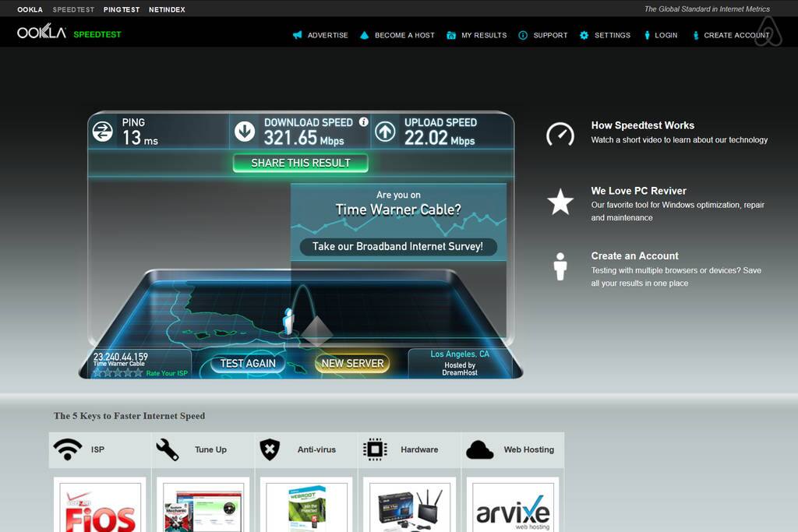The height and width of the screenshot is (532, 798).
Task: Click the 321.65 Mbps download value
Action: tap(304, 139)
